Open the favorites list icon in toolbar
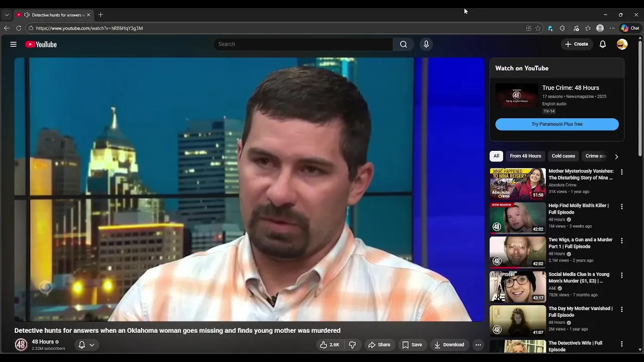 pos(588,28)
